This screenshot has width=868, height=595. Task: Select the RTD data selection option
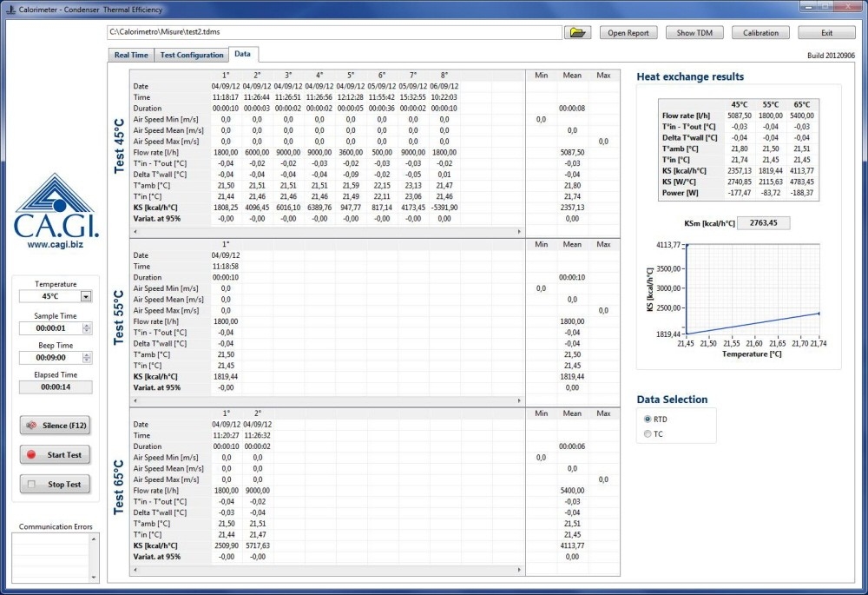(648, 420)
